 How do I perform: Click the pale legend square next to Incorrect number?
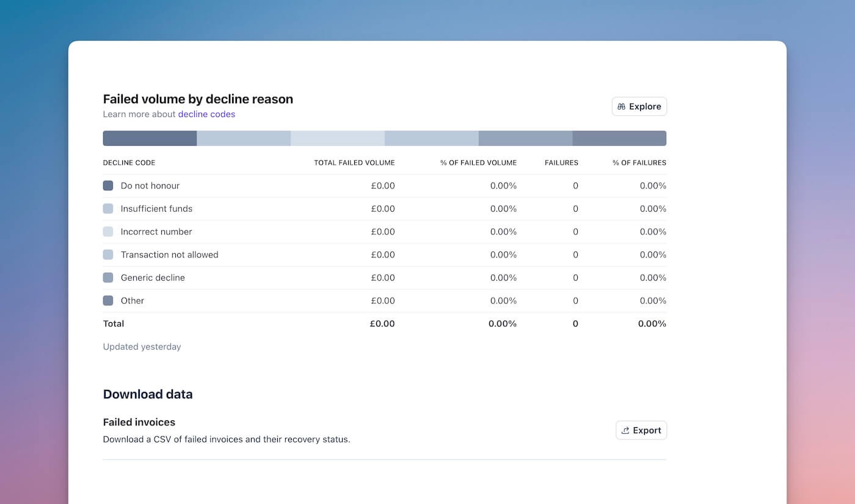[x=108, y=232]
